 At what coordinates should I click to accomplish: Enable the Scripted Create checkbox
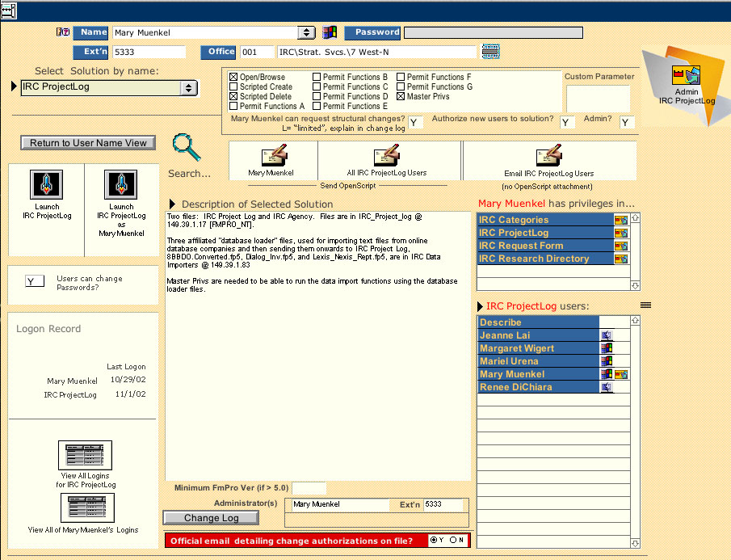click(234, 87)
